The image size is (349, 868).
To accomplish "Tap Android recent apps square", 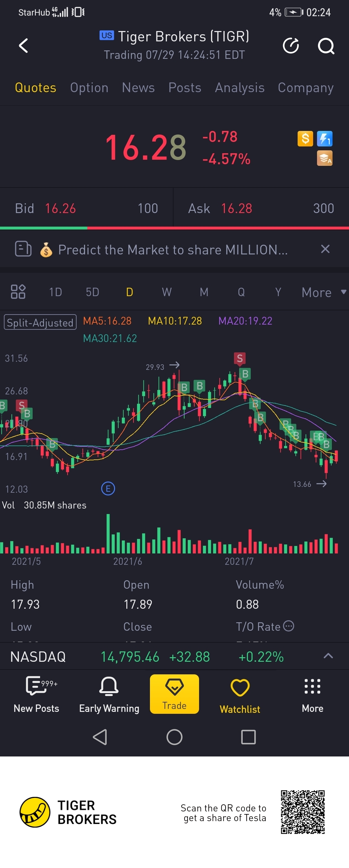I will pyautogui.click(x=249, y=737).
